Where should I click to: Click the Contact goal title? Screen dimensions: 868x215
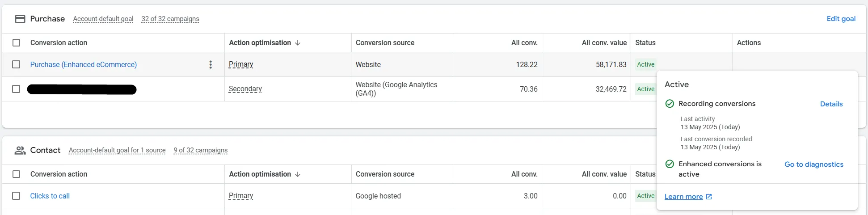tap(45, 150)
